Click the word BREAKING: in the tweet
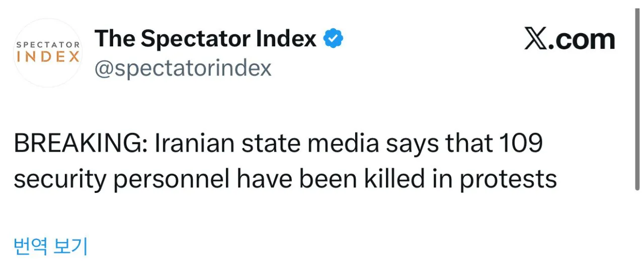The width and height of the screenshot is (644, 274). pos(79,145)
